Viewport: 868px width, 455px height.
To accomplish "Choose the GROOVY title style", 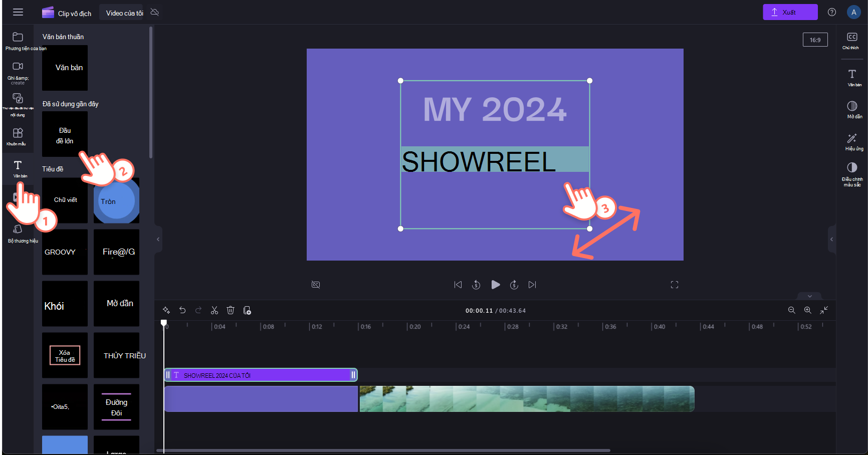I will tap(65, 252).
